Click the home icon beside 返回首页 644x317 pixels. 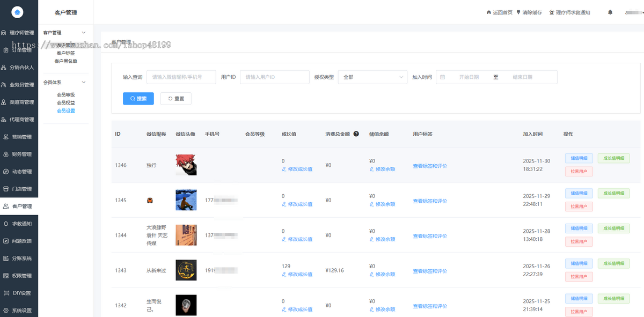489,12
